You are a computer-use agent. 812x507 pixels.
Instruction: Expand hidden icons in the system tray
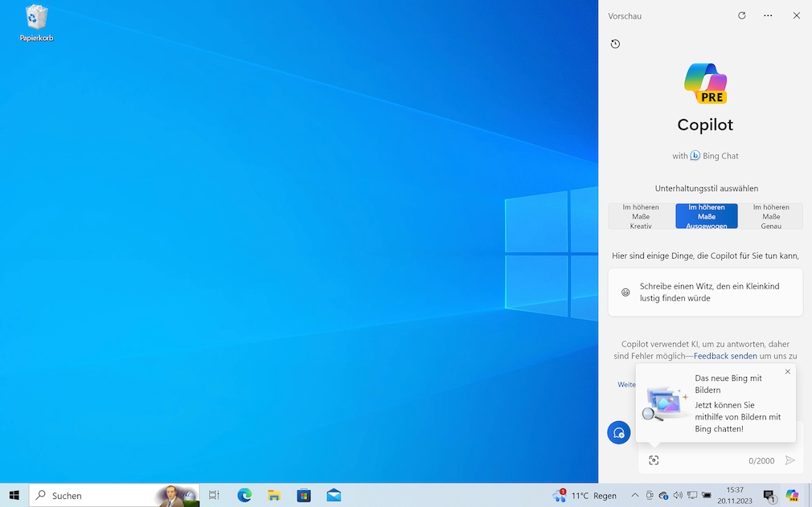[x=634, y=496]
